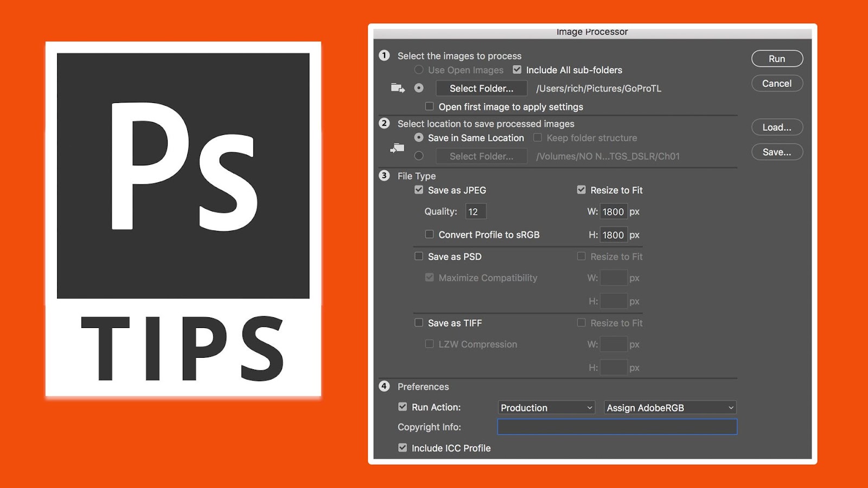Screen dimensions: 868x488
Task: Click source Select Folder... button
Action: (x=482, y=88)
